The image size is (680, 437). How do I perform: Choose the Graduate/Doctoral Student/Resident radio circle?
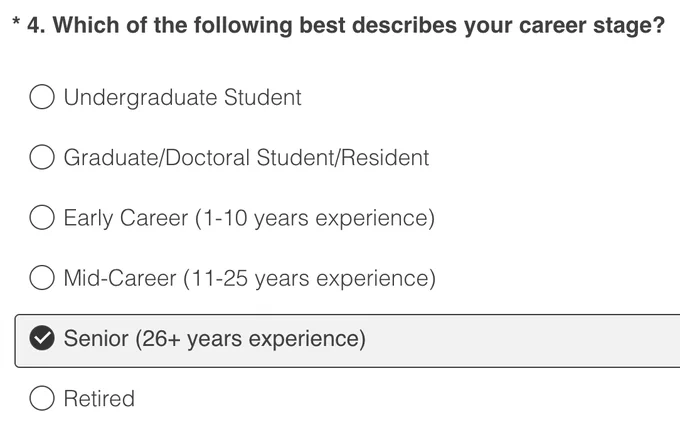[x=42, y=157]
